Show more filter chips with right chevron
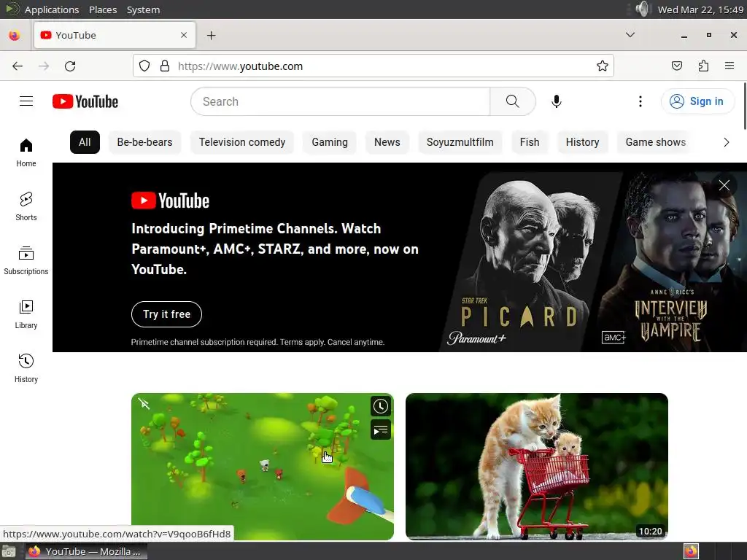This screenshot has width=747, height=560. (x=726, y=142)
